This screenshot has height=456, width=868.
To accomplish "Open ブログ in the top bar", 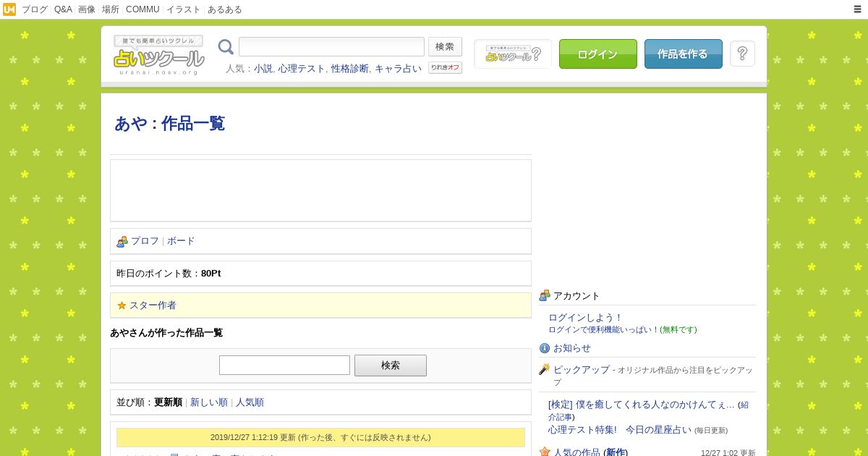I will tap(35, 9).
